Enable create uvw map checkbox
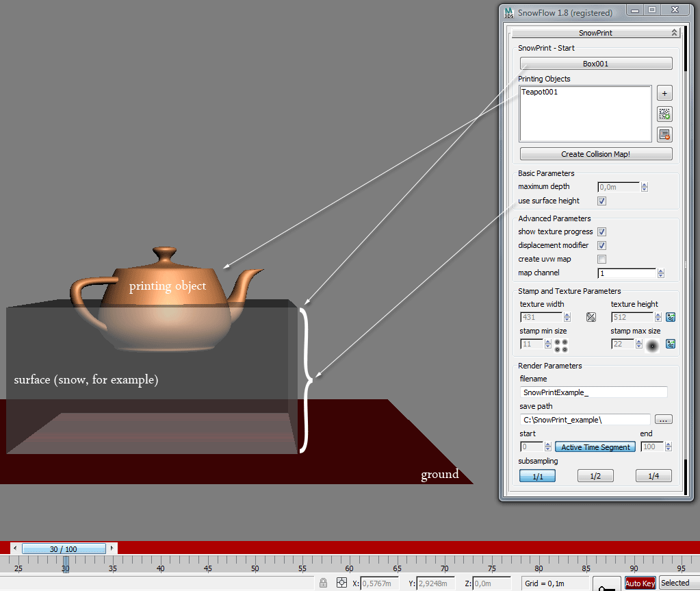Screen dimensions: 700x591 pyautogui.click(x=601, y=259)
